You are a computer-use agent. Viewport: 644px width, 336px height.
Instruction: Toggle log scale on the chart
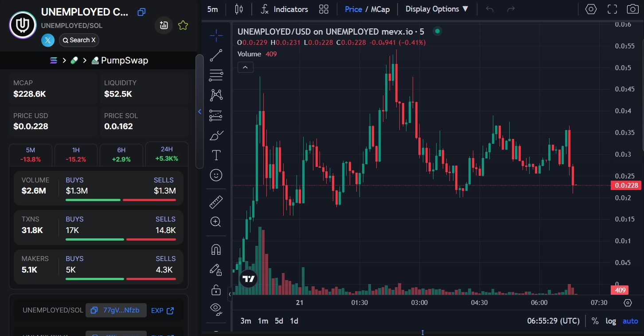pos(611,321)
